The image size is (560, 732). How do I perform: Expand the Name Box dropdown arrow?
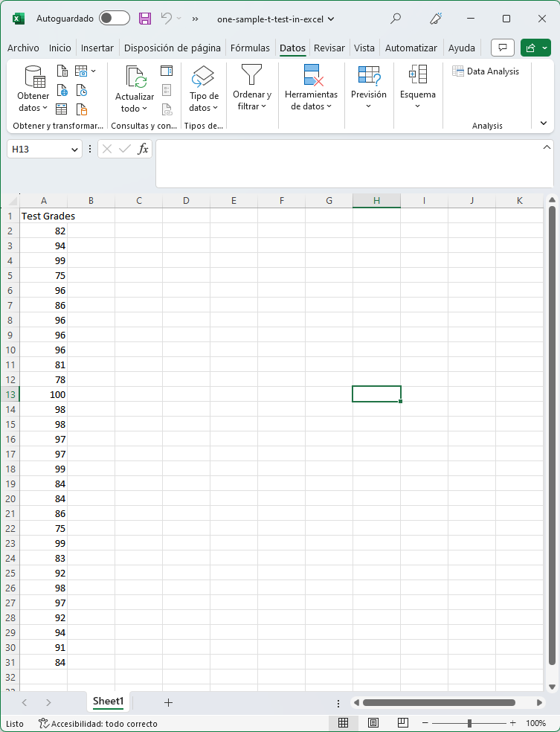[x=74, y=150]
